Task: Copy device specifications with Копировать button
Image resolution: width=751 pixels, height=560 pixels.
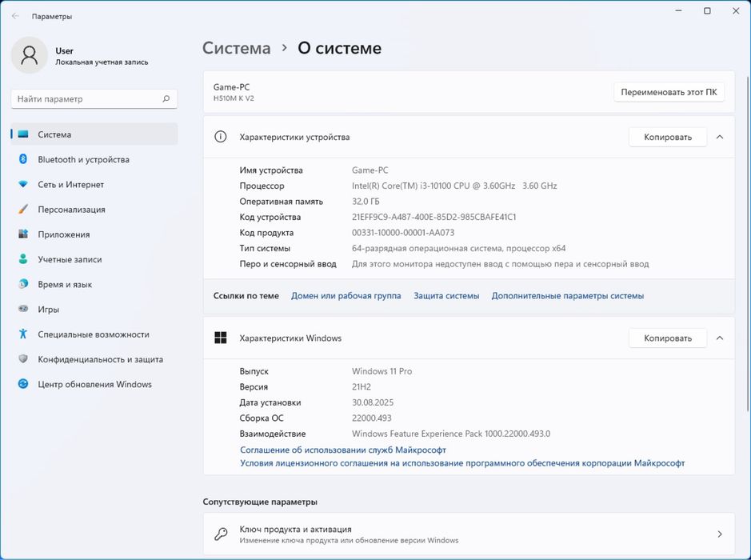Action: [x=667, y=137]
